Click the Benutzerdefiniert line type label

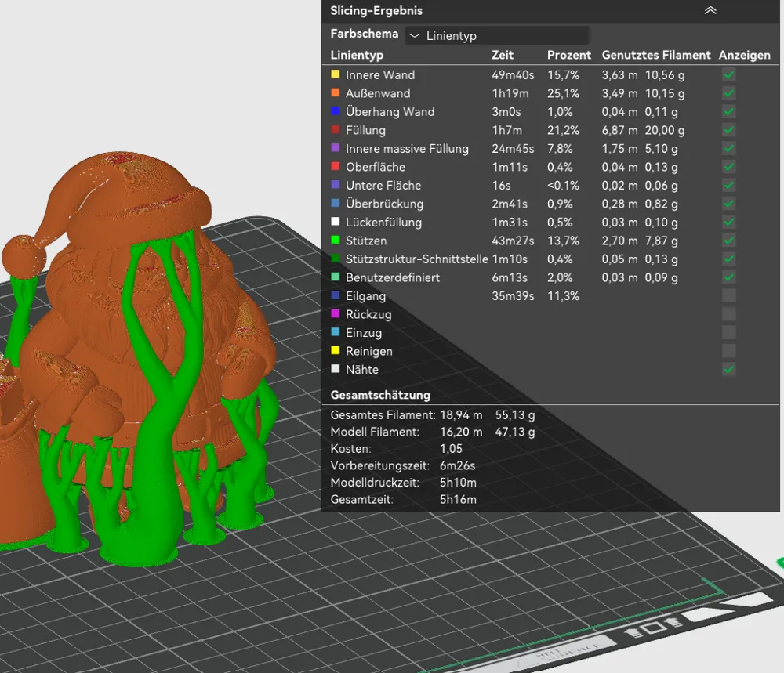tap(392, 277)
